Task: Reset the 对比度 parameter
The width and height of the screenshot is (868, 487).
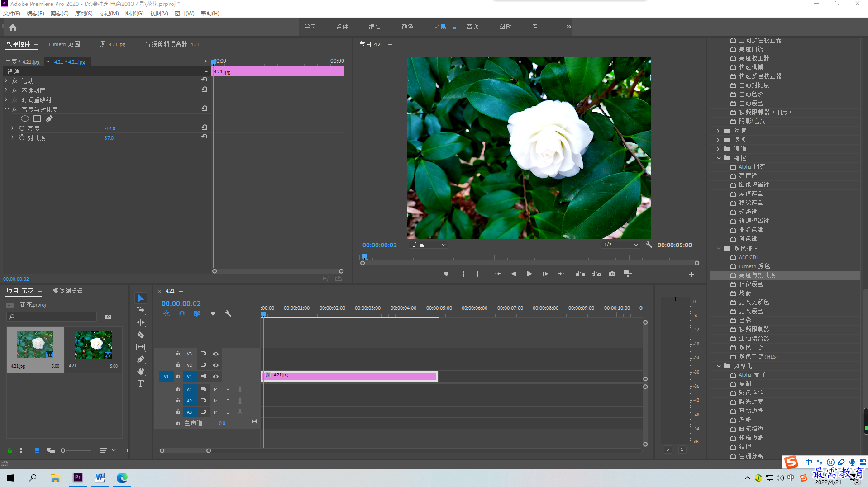Action: pos(205,137)
